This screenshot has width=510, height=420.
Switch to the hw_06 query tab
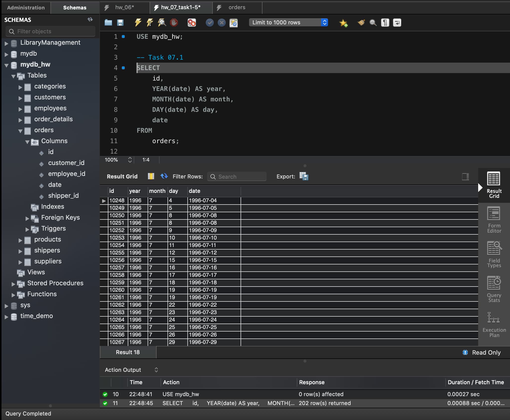[125, 7]
